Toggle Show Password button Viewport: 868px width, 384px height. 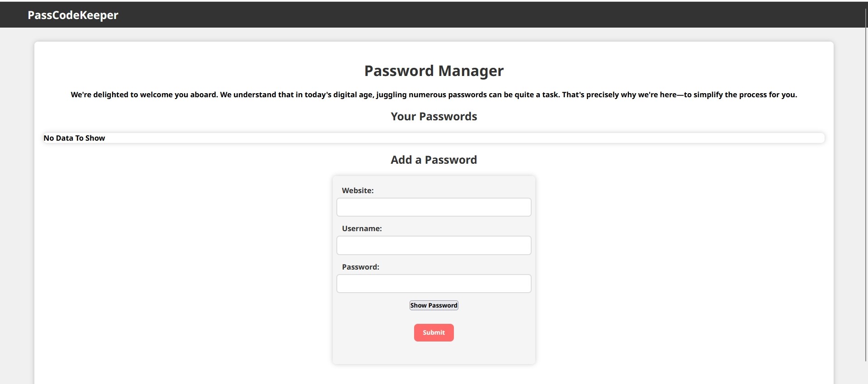click(x=434, y=305)
